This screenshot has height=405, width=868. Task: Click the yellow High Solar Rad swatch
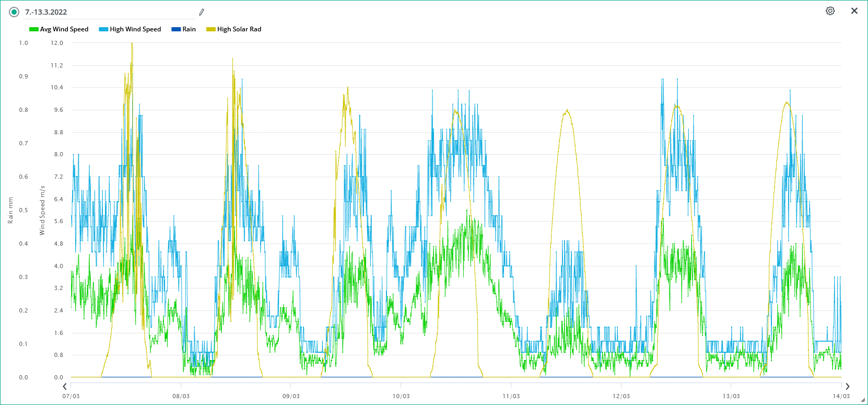click(211, 29)
